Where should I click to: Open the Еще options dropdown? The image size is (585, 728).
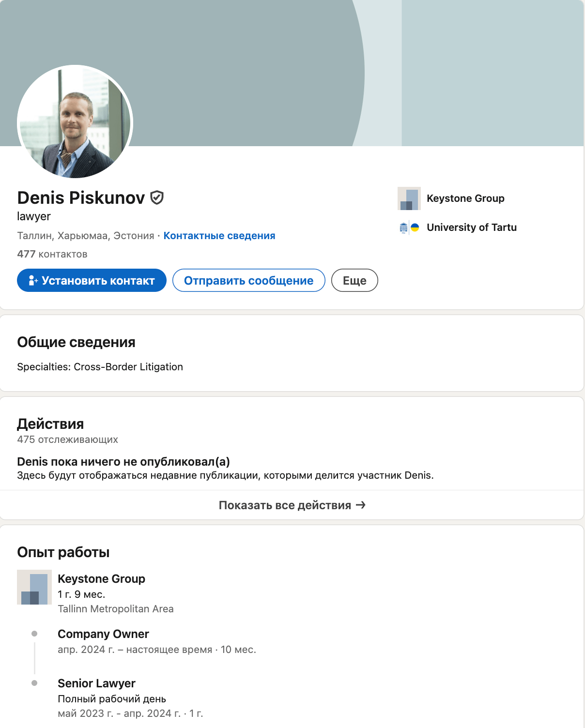point(354,280)
